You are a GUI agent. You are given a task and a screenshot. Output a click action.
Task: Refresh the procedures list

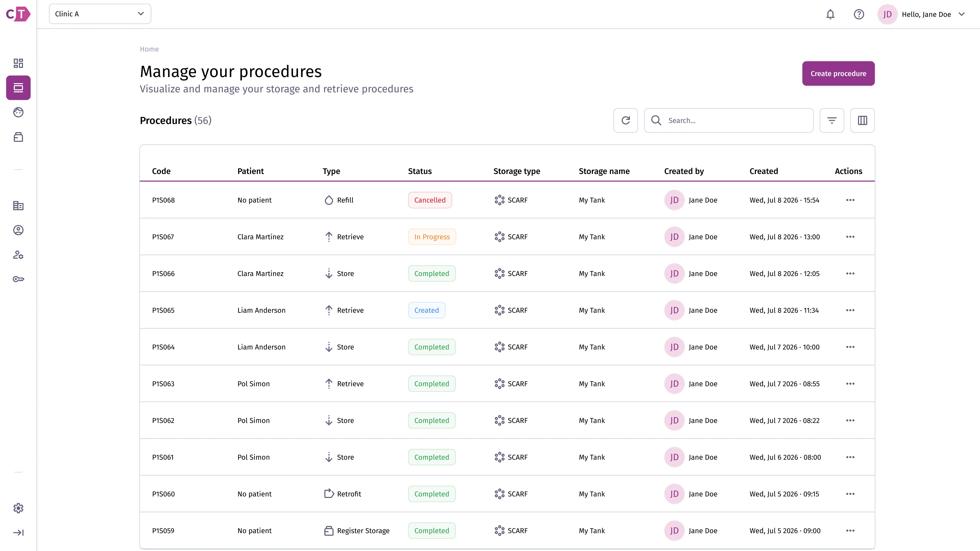point(626,121)
